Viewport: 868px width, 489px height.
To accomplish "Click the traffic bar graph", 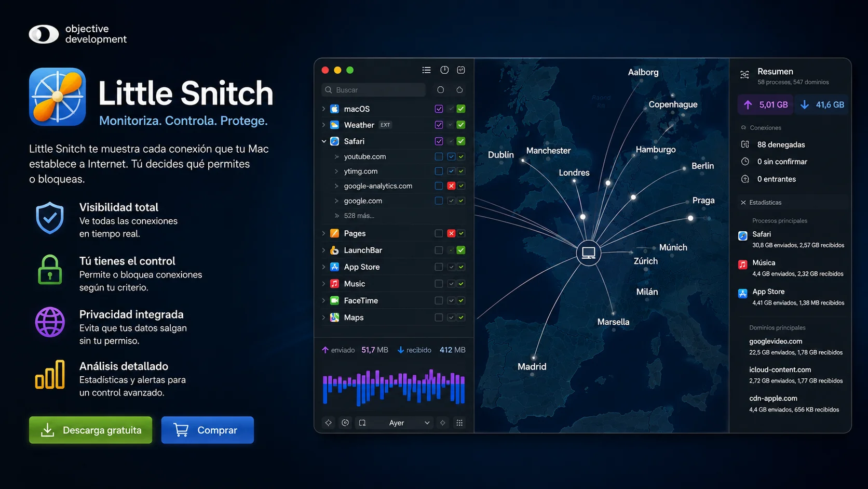I will pyautogui.click(x=394, y=387).
